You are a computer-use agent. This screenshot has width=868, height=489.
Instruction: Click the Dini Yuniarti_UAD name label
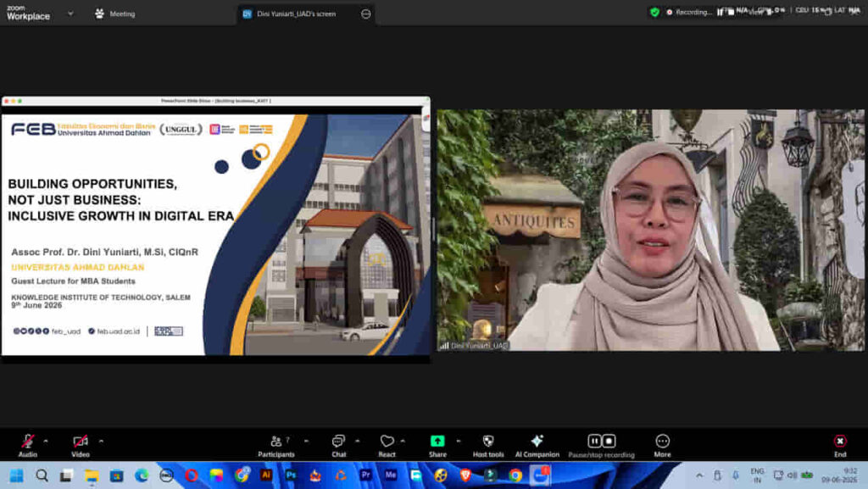(x=480, y=346)
